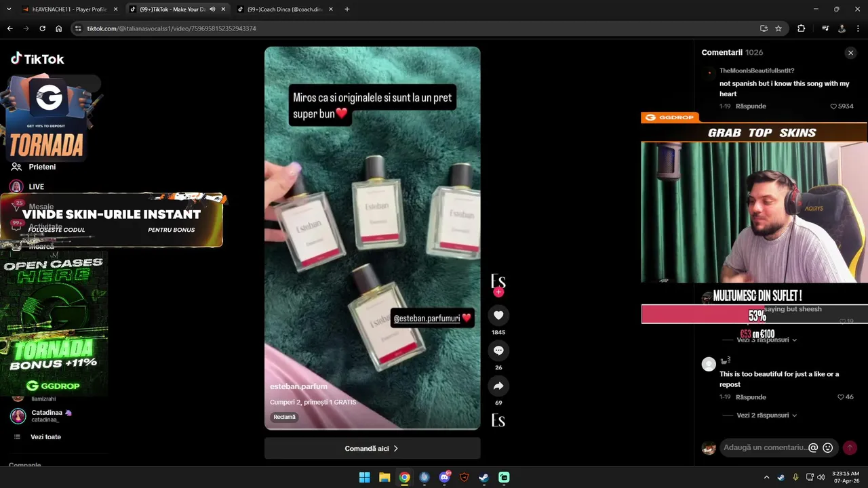Open File Explorer from the taskbar
The image size is (868, 488).
[x=384, y=477]
